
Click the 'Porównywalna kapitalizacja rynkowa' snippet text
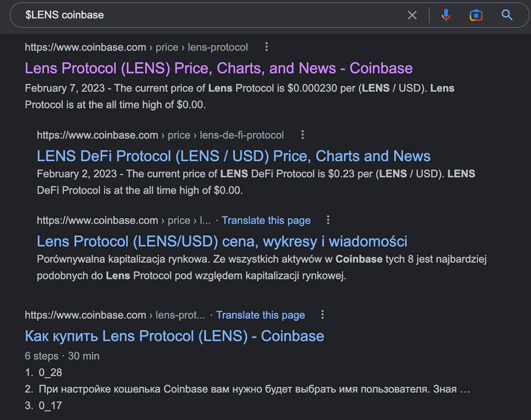(262, 267)
